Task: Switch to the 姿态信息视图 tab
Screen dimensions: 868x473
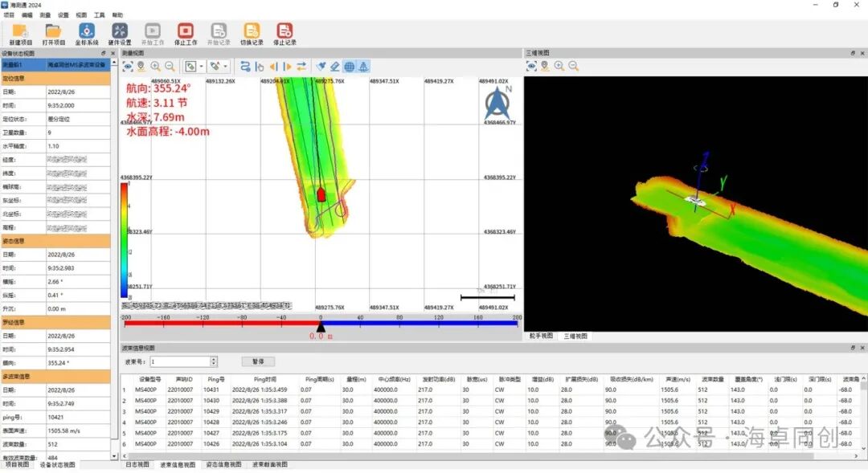Action: pos(223,465)
